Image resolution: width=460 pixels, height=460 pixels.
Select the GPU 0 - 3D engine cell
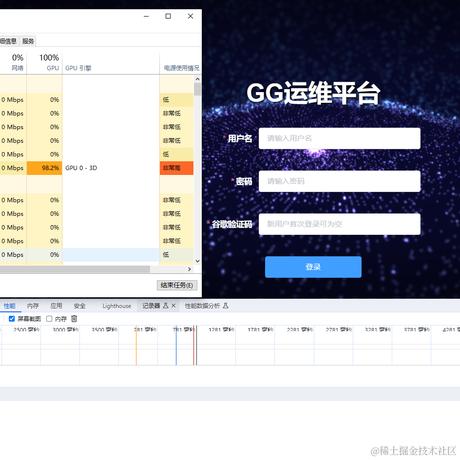pyautogui.click(x=111, y=168)
